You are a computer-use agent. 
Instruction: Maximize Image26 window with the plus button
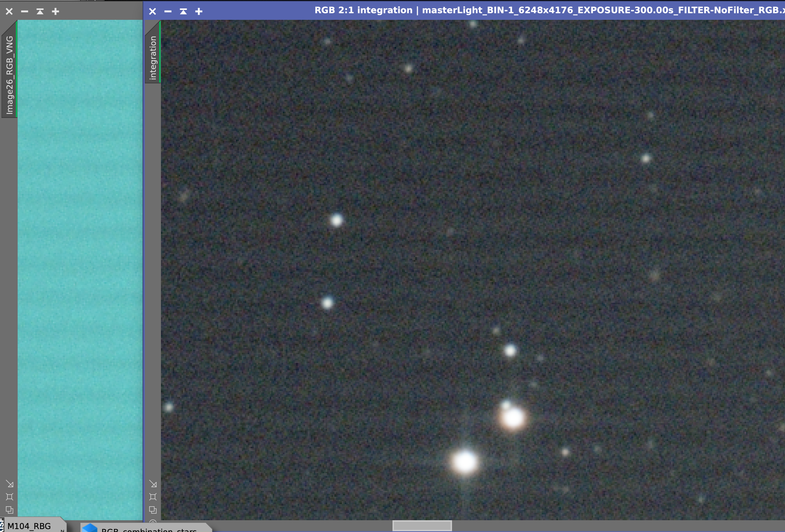[55, 11]
